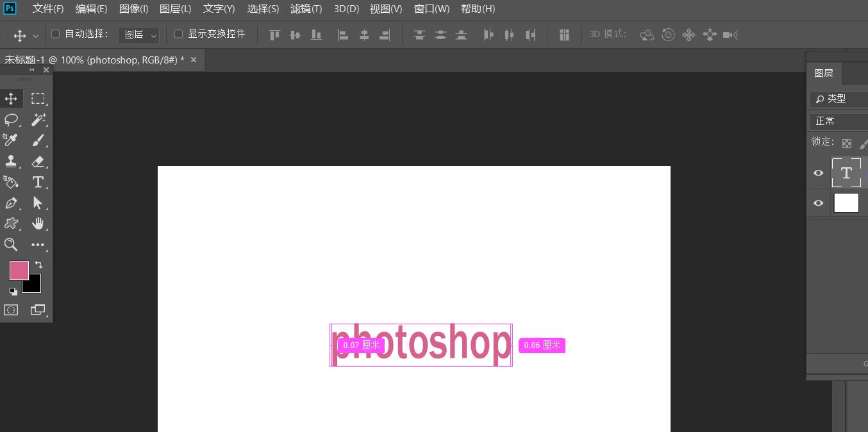Open the 滤镜(T) menu
Screen dimensions: 868x432
[x=306, y=9]
